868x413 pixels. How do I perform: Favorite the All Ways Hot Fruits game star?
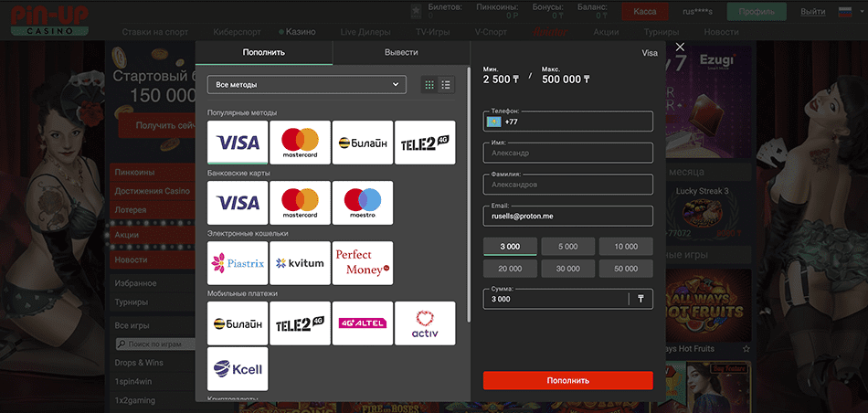click(746, 349)
